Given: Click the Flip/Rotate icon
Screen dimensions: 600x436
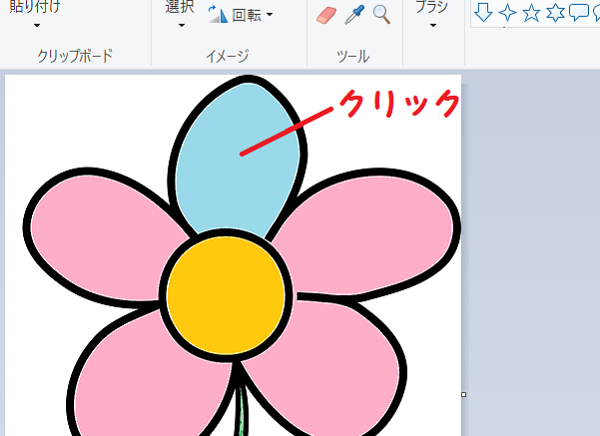Looking at the screenshot, I should (218, 14).
